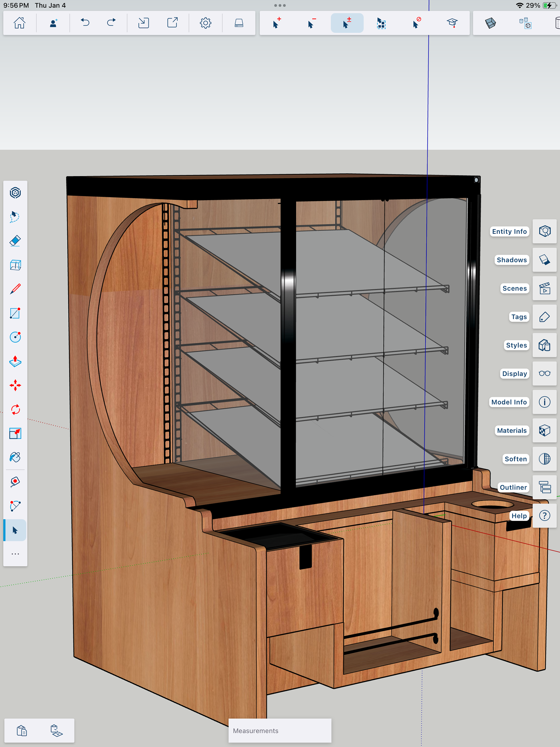Viewport: 560px width, 747px height.
Task: Open the Outliner panel
Action: click(x=544, y=487)
